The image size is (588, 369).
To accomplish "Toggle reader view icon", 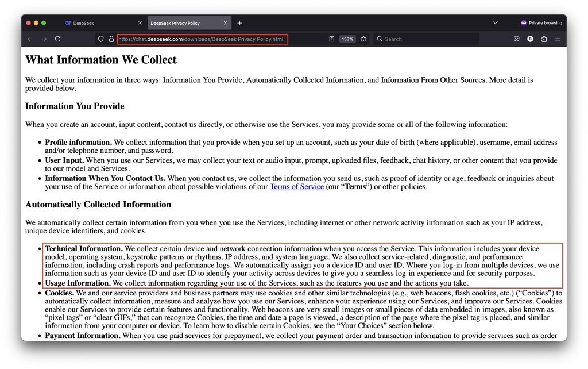I will coord(331,39).
